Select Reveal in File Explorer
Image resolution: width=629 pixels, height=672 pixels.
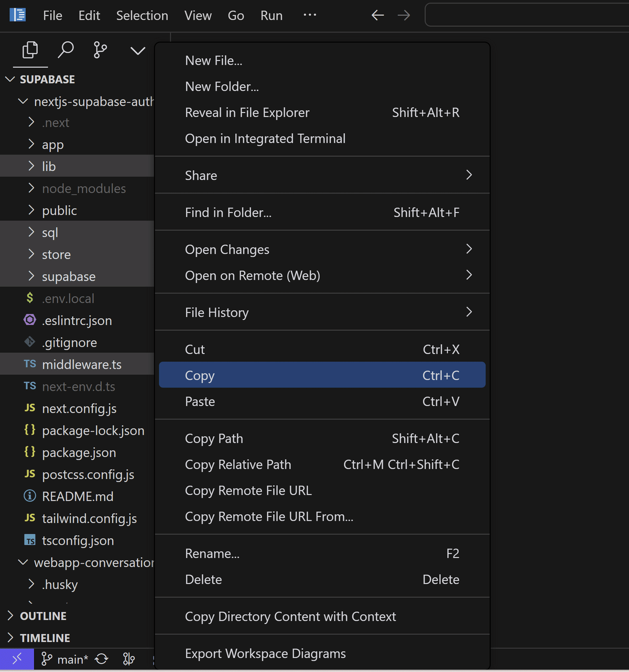coord(322,113)
